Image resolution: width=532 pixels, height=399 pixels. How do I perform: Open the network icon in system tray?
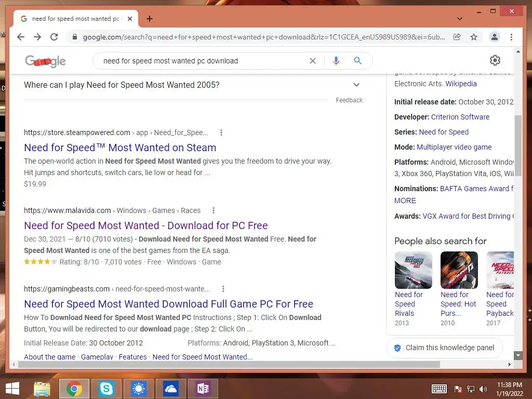point(471,389)
